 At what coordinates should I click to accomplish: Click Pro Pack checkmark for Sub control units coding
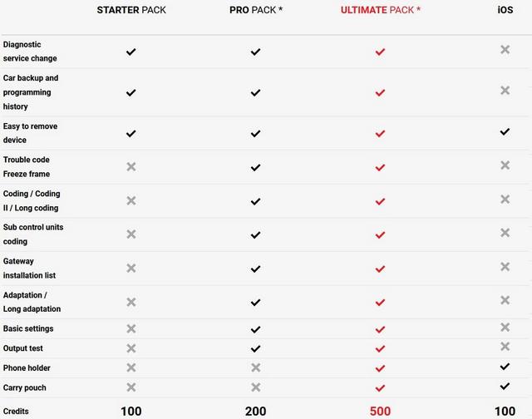tap(255, 234)
